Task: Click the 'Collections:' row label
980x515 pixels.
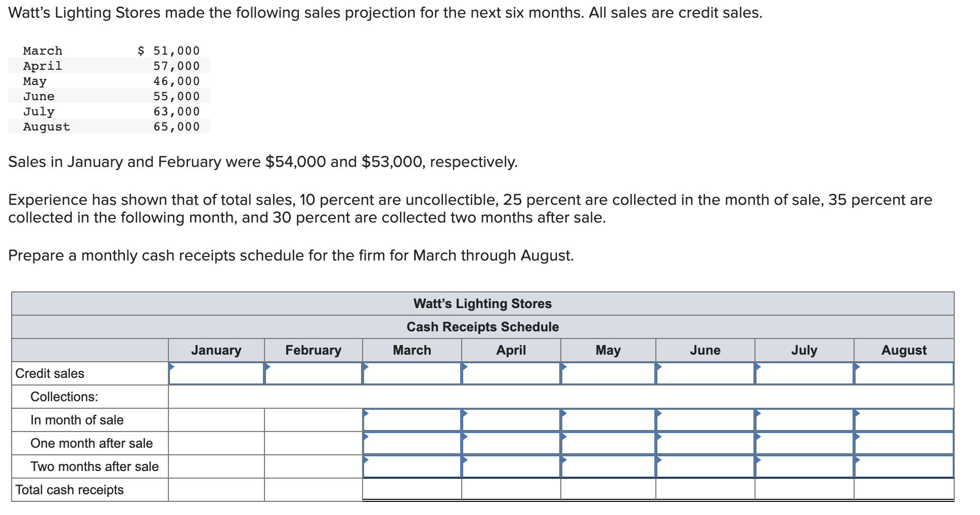Action: coord(61,396)
